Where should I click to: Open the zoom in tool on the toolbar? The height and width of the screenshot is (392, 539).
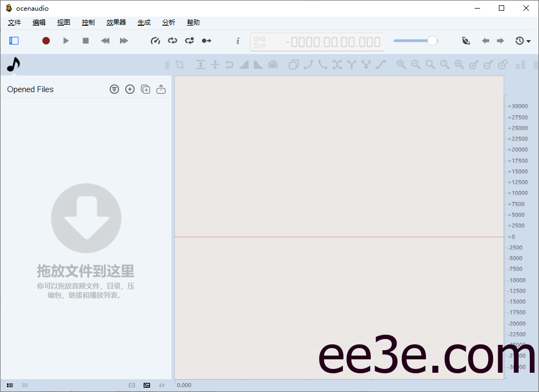(x=401, y=64)
